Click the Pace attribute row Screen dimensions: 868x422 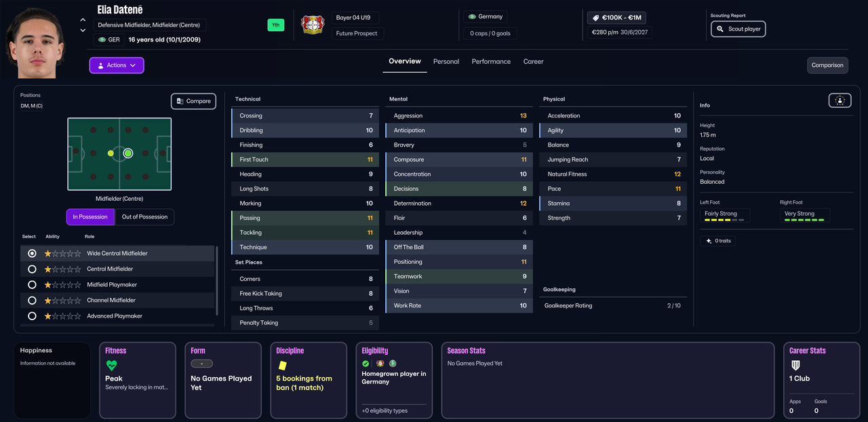pyautogui.click(x=613, y=189)
